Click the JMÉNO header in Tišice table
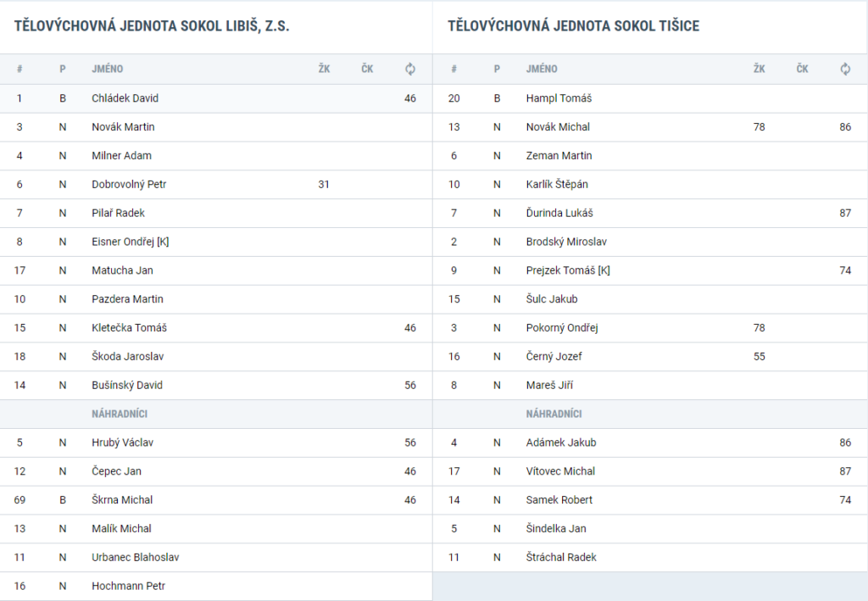The width and height of the screenshot is (868, 601). coord(542,70)
